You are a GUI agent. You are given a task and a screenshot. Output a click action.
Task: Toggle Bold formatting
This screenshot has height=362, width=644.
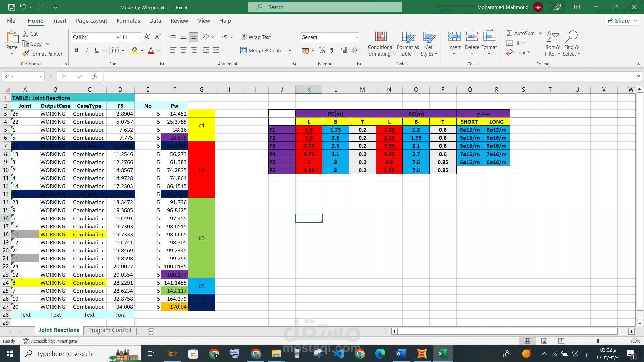(x=77, y=50)
